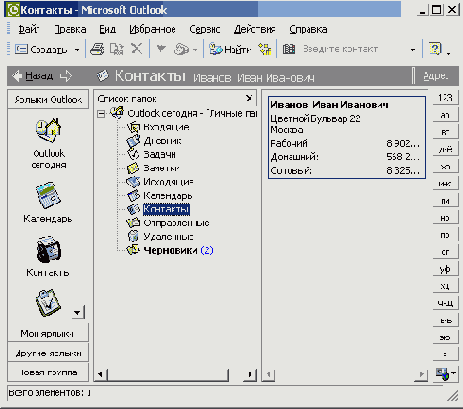Collapse the Outlook сегодня folder tree node

(x=101, y=114)
